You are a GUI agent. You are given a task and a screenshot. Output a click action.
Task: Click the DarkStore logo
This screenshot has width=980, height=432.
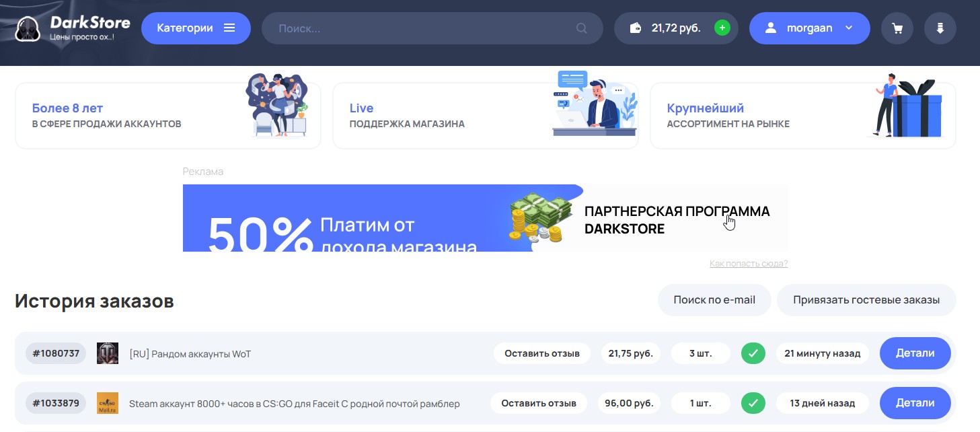73,28
